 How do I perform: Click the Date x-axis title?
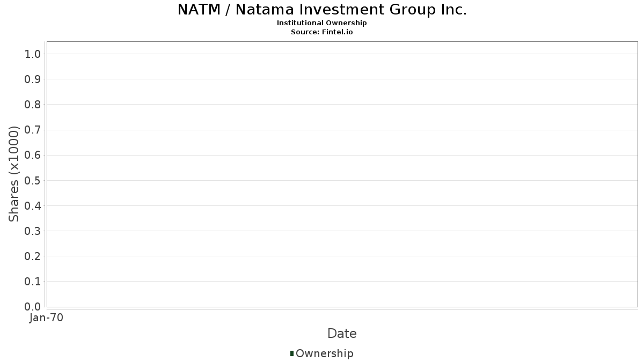342,334
